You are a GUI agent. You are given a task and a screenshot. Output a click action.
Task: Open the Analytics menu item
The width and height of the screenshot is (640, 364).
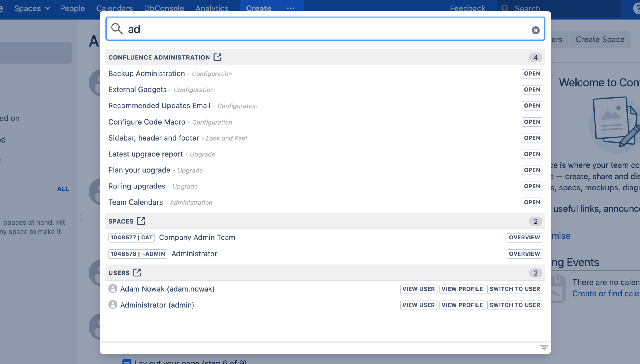point(212,8)
